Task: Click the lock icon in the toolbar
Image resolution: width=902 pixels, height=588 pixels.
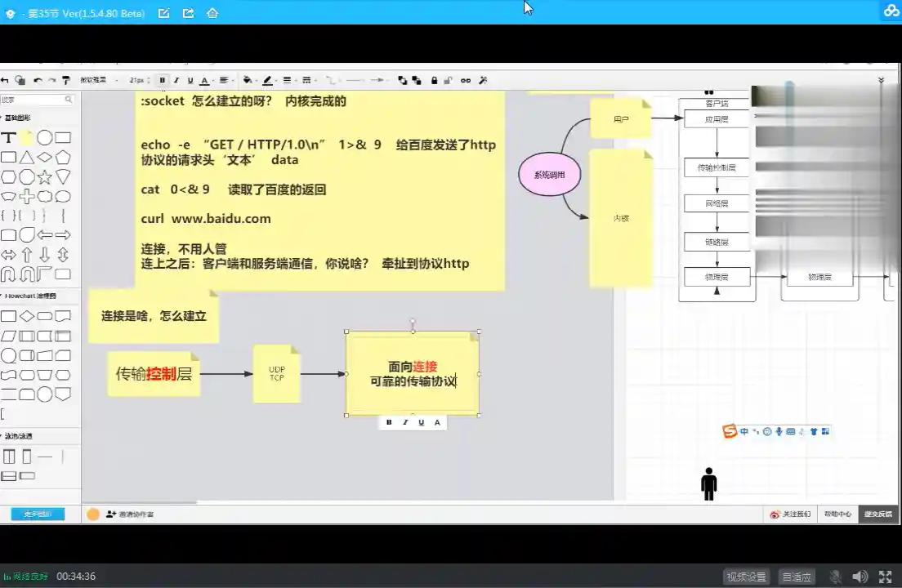Action: 435,81
